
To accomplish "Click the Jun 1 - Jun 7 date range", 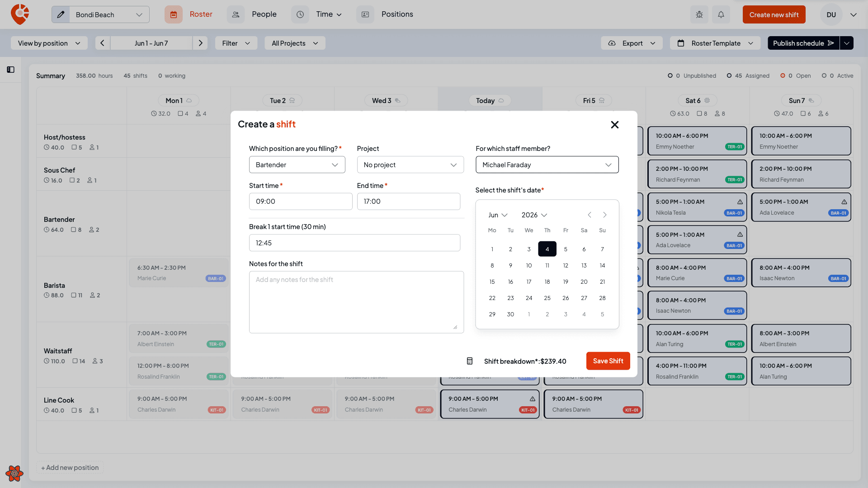I will point(151,43).
